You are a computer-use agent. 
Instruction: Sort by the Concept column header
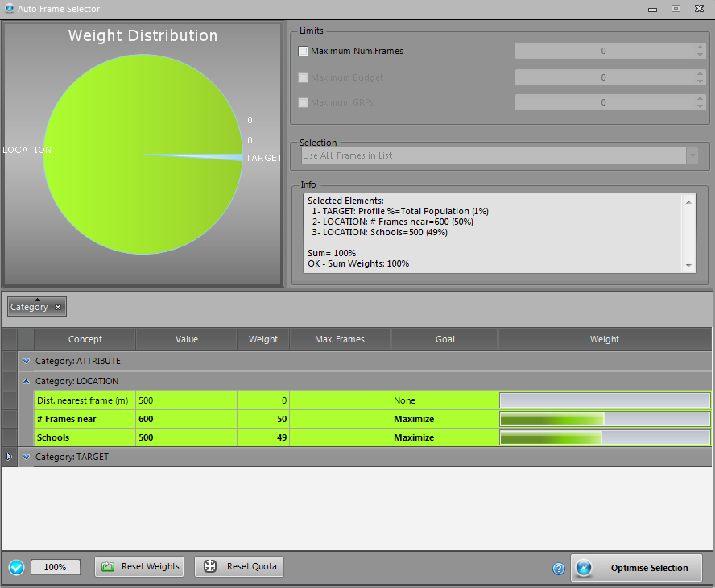[x=85, y=339]
